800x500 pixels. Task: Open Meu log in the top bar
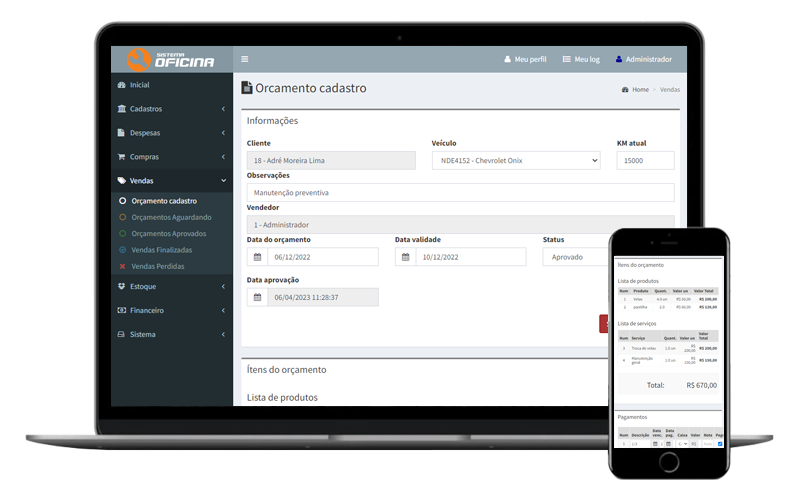click(581, 60)
